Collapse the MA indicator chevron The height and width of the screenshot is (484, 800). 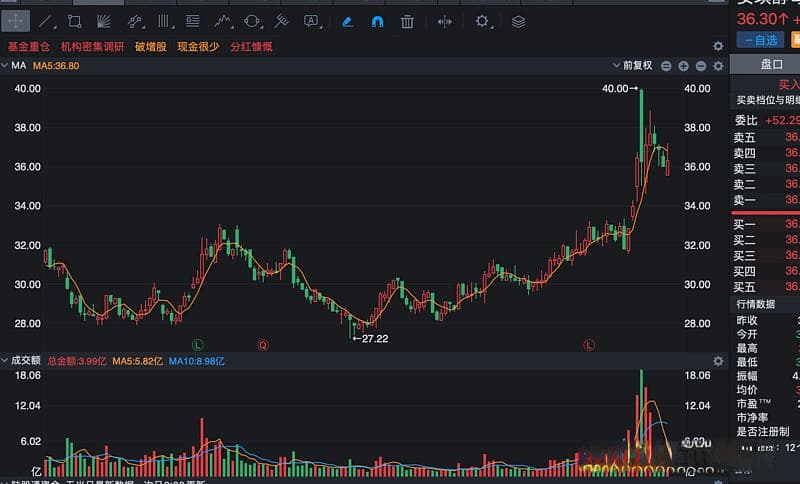[x=5, y=65]
